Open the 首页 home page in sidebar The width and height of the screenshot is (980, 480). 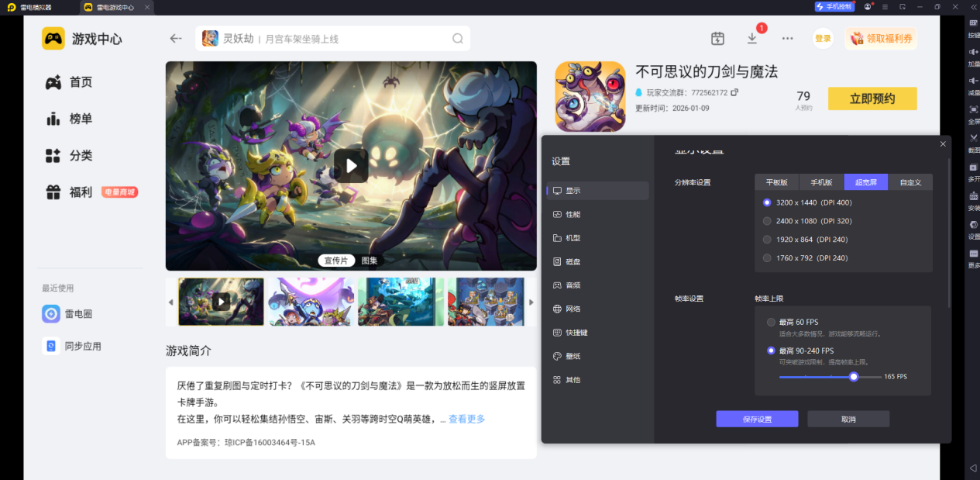(69, 82)
